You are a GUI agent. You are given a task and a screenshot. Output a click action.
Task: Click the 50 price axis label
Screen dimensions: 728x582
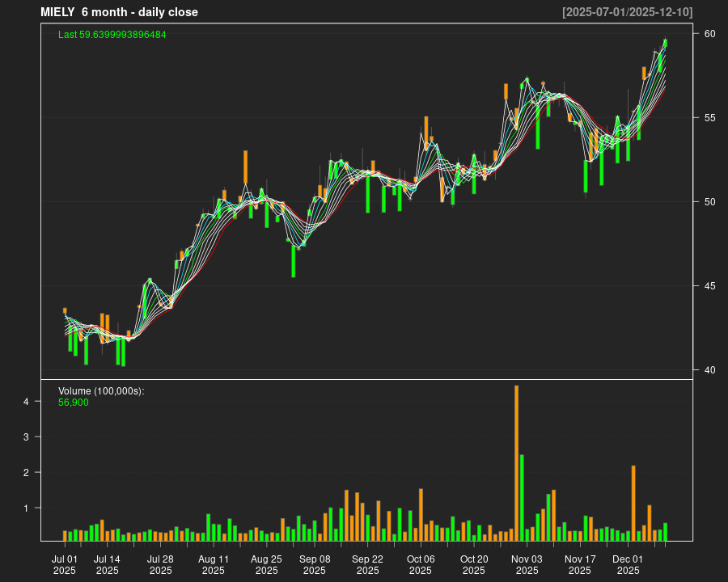[709, 202]
